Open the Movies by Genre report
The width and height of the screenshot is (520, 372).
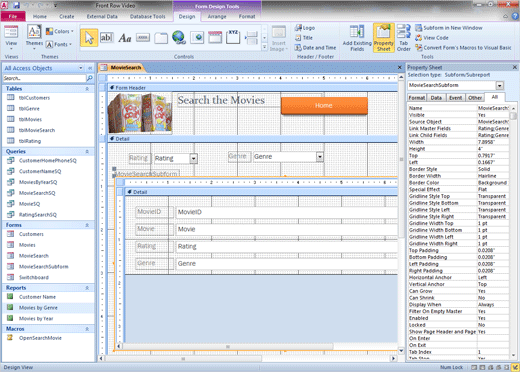click(38, 308)
